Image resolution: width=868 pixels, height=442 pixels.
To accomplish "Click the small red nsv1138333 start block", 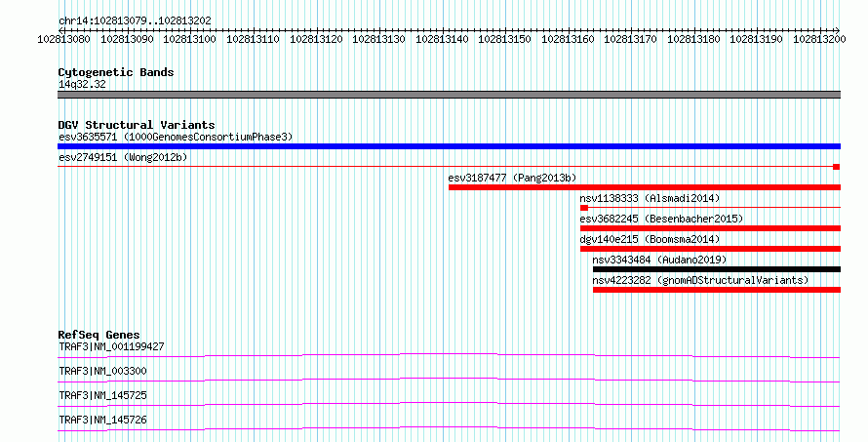I will (x=584, y=208).
